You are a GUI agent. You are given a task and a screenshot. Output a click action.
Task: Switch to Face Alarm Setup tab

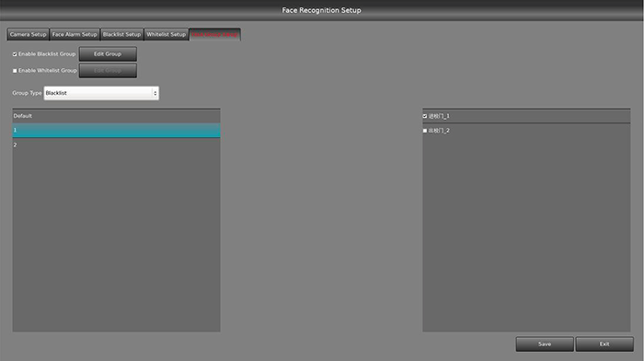point(75,35)
